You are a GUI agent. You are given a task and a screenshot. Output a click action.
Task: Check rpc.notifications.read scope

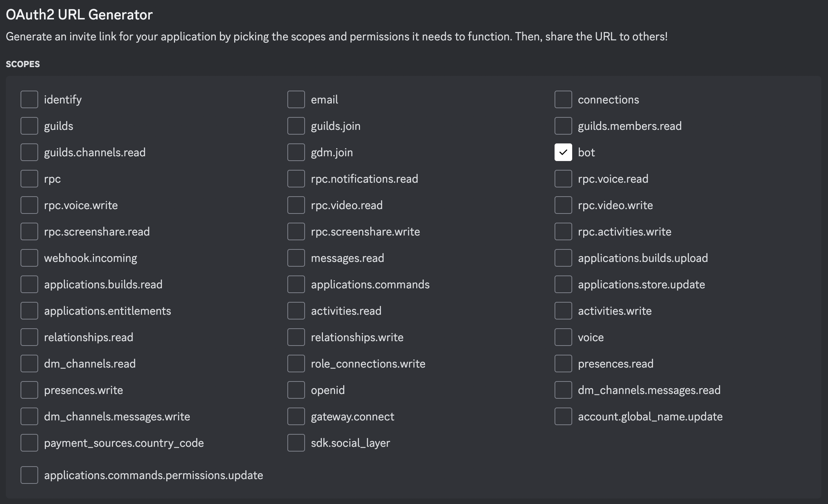(296, 179)
